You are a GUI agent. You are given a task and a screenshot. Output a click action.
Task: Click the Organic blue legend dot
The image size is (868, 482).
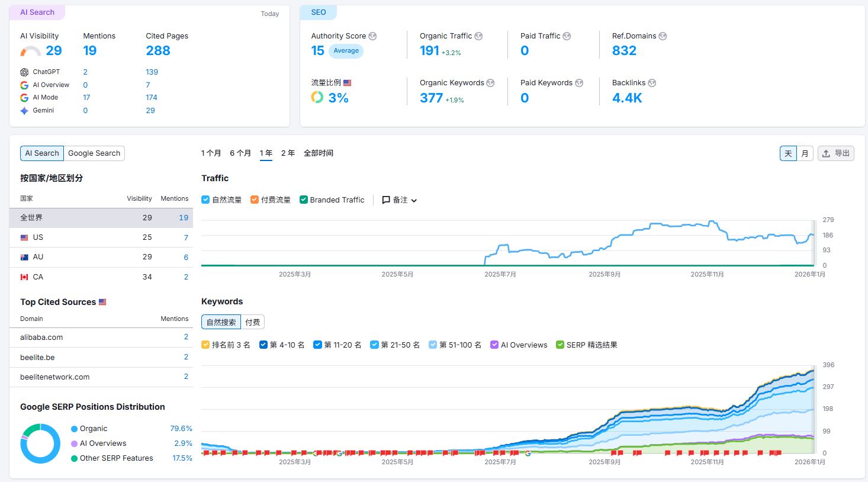(75, 429)
